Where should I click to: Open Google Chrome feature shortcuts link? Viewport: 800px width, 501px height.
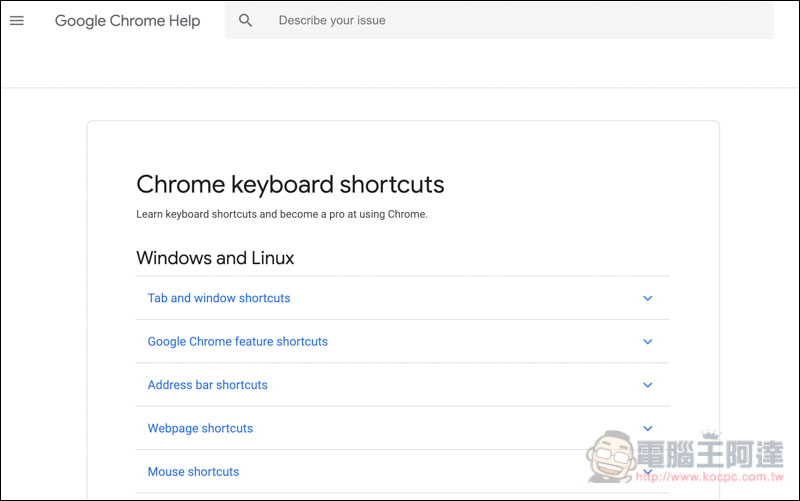238,341
